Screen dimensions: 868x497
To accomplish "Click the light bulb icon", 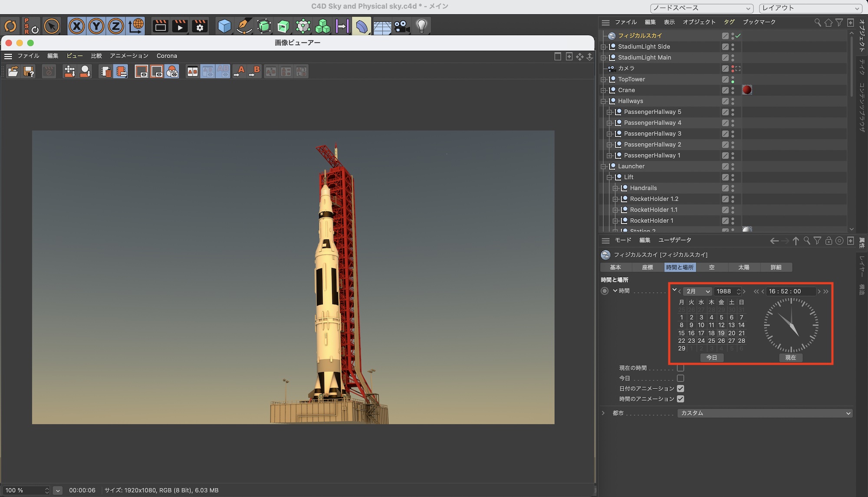I will pyautogui.click(x=421, y=26).
